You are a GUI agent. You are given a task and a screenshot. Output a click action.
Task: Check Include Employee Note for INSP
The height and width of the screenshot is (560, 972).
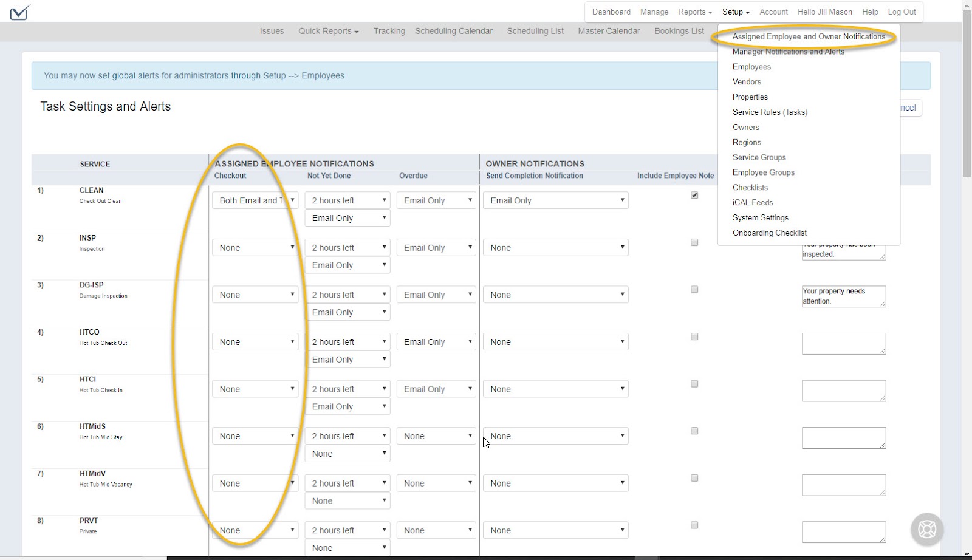pyautogui.click(x=694, y=242)
